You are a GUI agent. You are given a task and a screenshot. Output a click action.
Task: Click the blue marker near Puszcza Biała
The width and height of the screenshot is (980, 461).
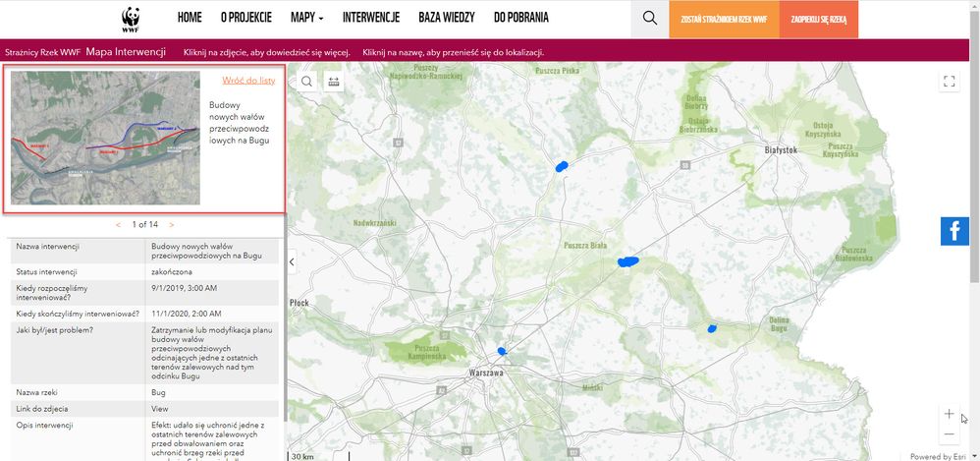628,261
